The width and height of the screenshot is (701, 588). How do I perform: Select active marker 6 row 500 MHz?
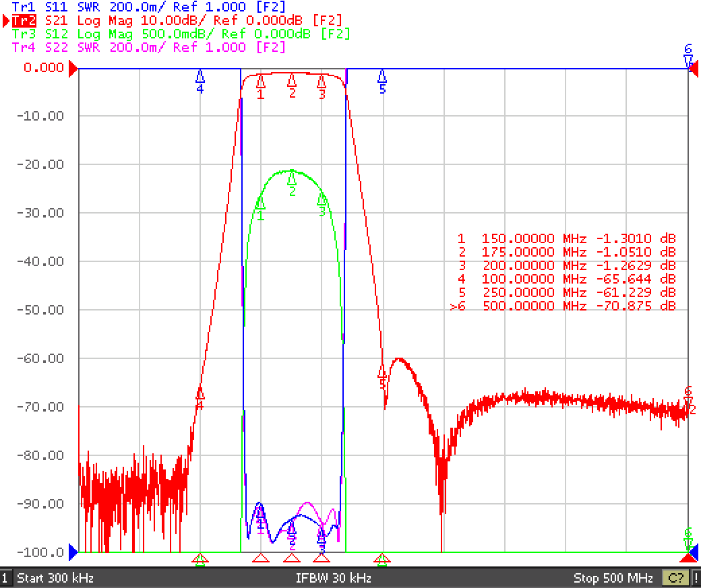click(562, 306)
